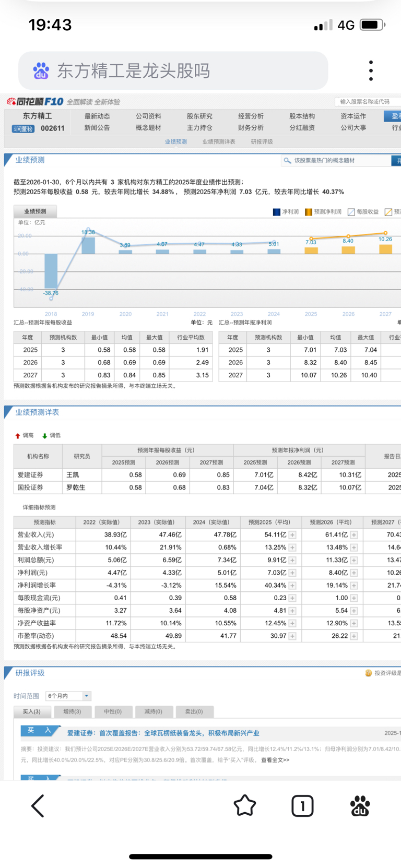401x868 pixels.
Task: Toggle 每股收益 legend checkbox on chart
Action: tap(351, 212)
